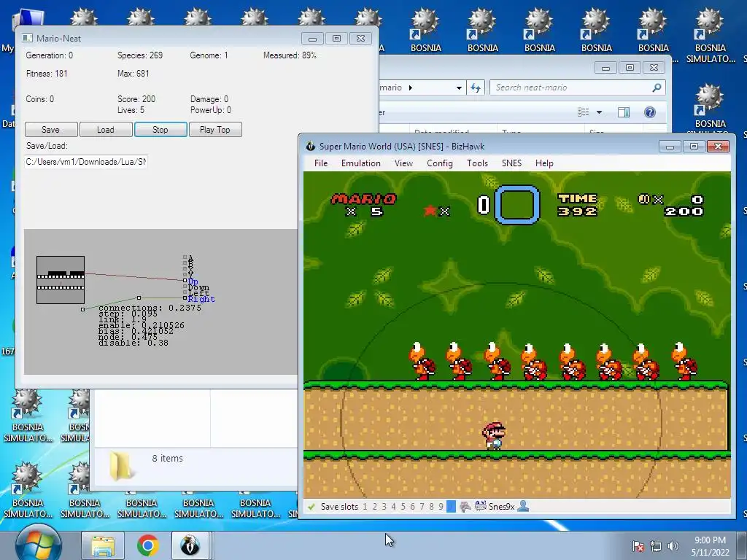
Task: Click the Stop button in Mario-Neat
Action: coord(160,130)
